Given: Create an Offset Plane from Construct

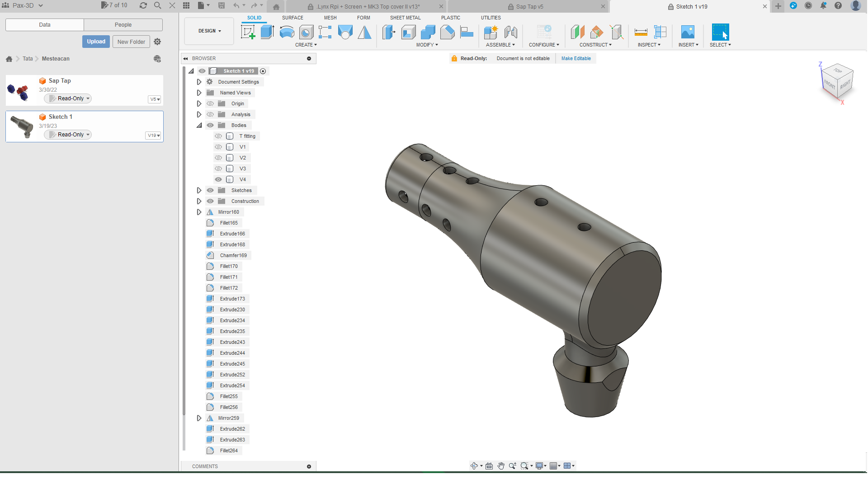Looking at the screenshot, I should [577, 32].
